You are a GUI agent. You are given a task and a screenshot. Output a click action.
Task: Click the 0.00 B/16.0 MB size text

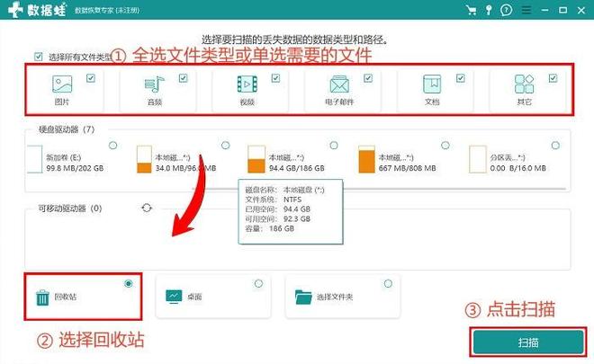coord(517,168)
